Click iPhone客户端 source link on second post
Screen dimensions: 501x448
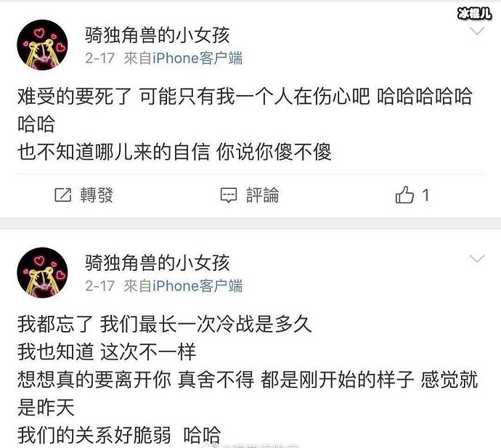(197, 286)
